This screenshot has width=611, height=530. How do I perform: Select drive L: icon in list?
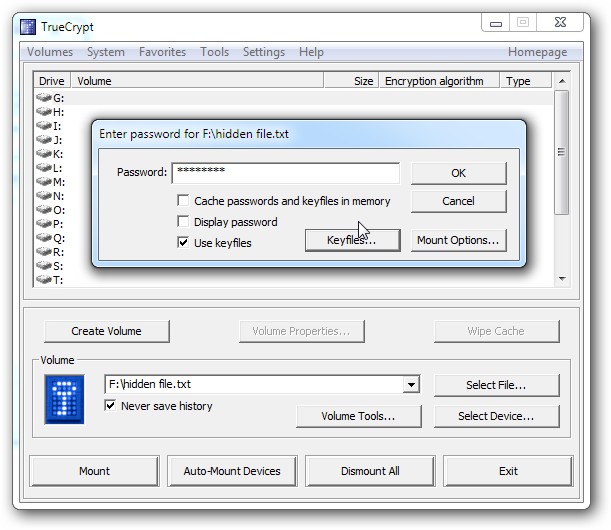click(44, 167)
